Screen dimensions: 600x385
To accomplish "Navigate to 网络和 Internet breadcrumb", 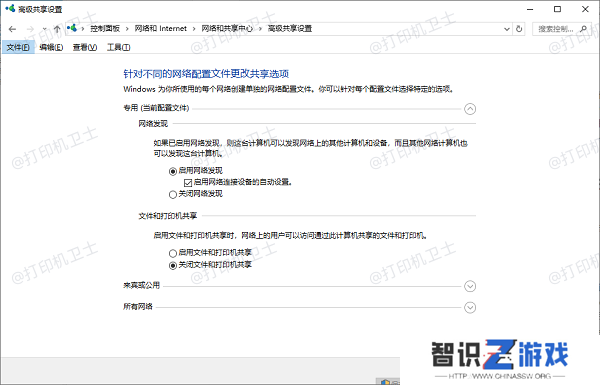I will click(x=161, y=29).
